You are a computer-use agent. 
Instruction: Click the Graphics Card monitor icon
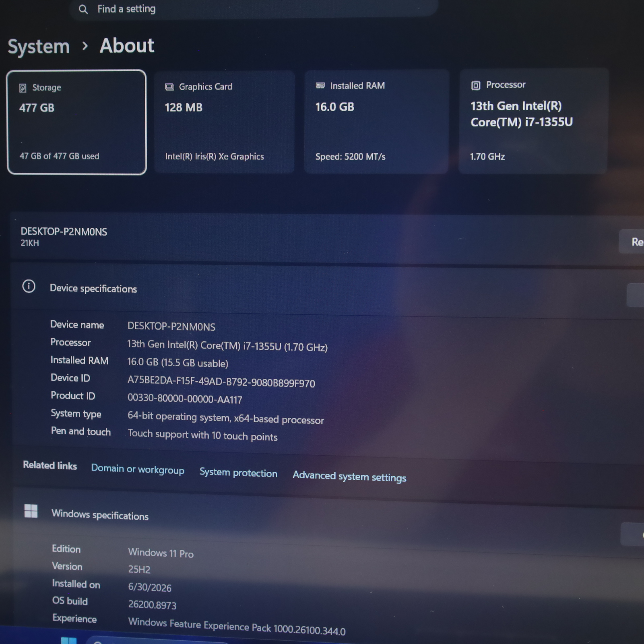[x=169, y=87]
